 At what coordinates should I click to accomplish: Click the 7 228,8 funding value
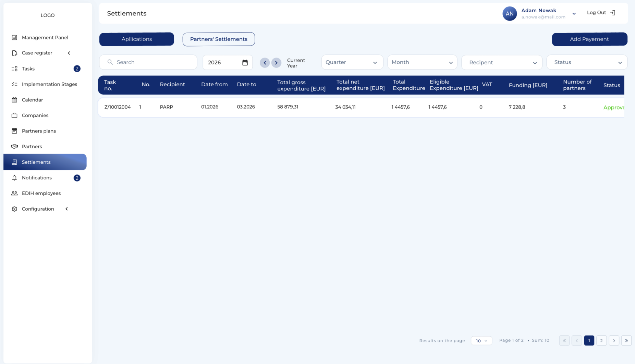pos(517,107)
